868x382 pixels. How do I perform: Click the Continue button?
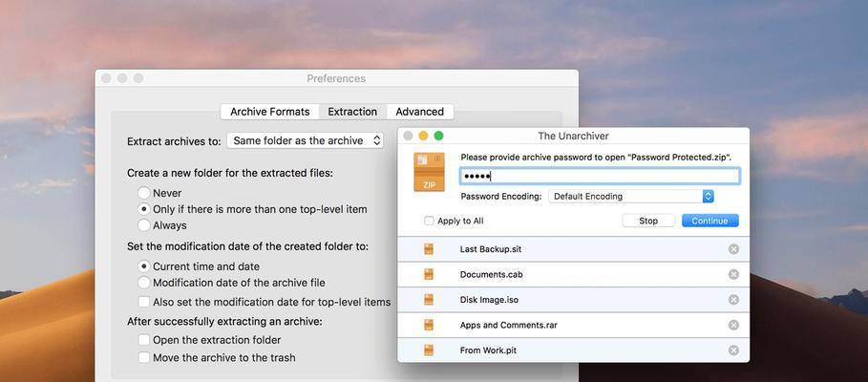710,221
